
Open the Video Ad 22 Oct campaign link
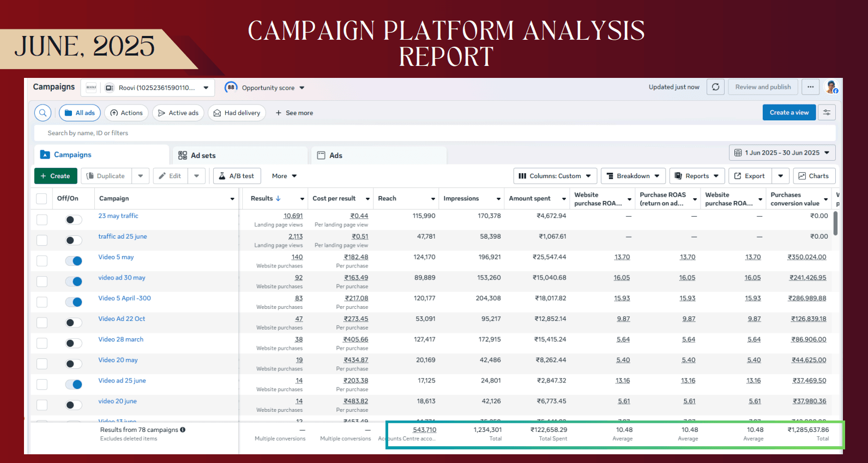coord(122,319)
